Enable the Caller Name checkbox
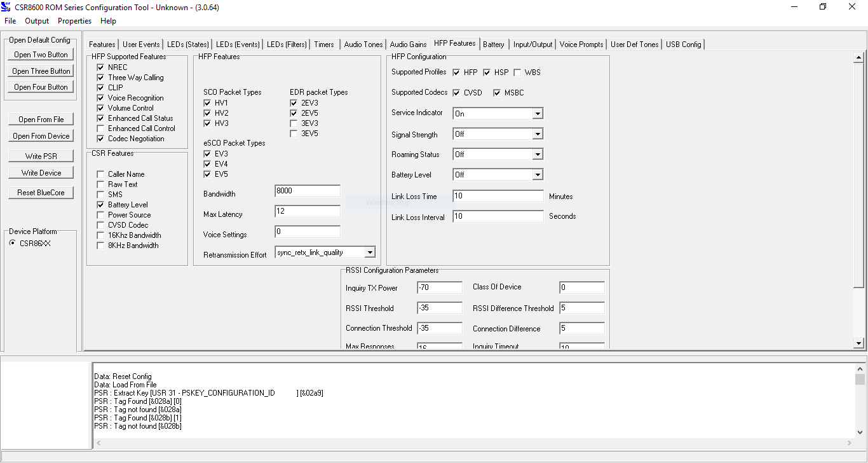 coord(100,174)
